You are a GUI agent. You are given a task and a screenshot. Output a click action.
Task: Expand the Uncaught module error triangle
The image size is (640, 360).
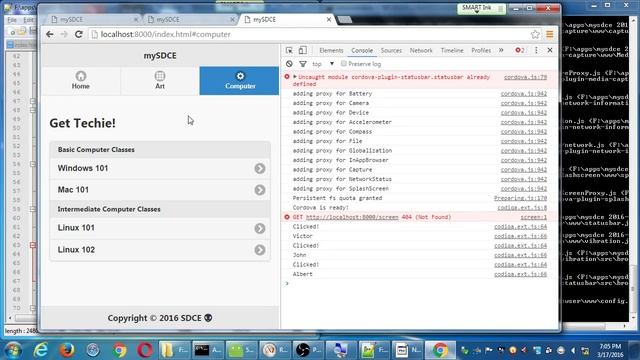coord(295,77)
